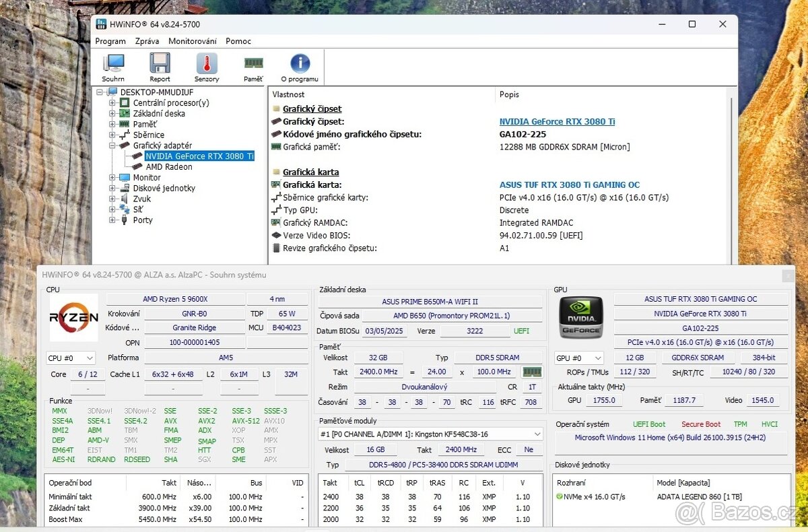Screen dimensions: 808x532
Task: Collapse the Grafický adaptér tree node
Action: point(113,145)
